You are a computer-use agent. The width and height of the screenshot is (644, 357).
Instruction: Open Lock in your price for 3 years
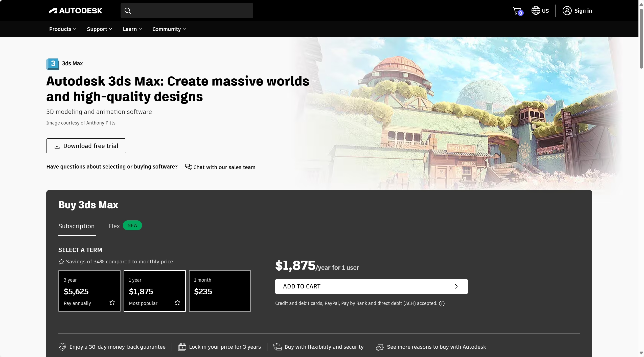pyautogui.click(x=225, y=347)
